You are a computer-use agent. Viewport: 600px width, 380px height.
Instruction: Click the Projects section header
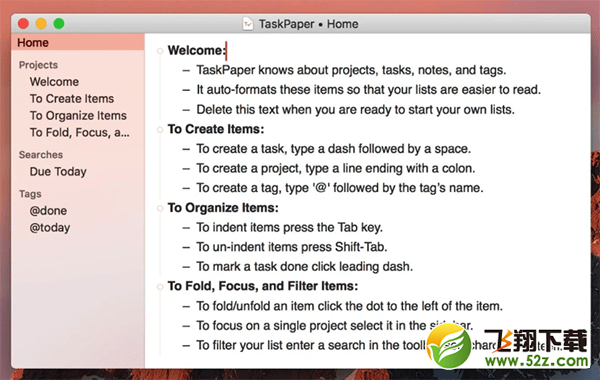38,65
